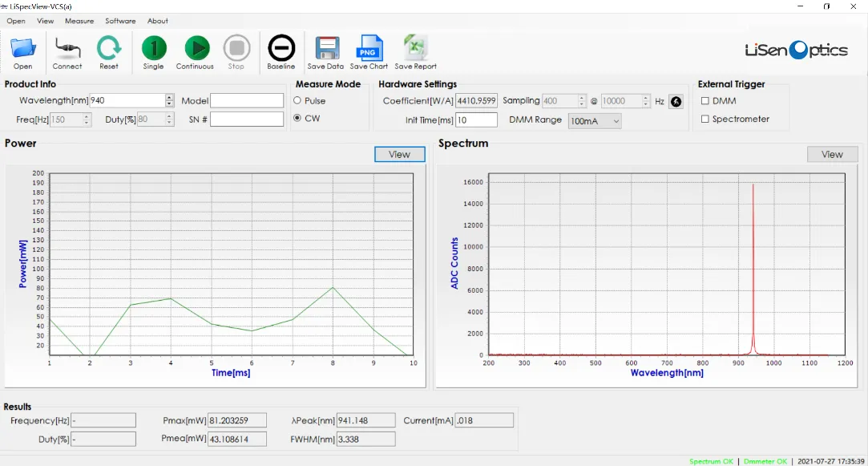Increase Wavelength value with spinner arrow
868x466 pixels.
[x=169, y=98]
